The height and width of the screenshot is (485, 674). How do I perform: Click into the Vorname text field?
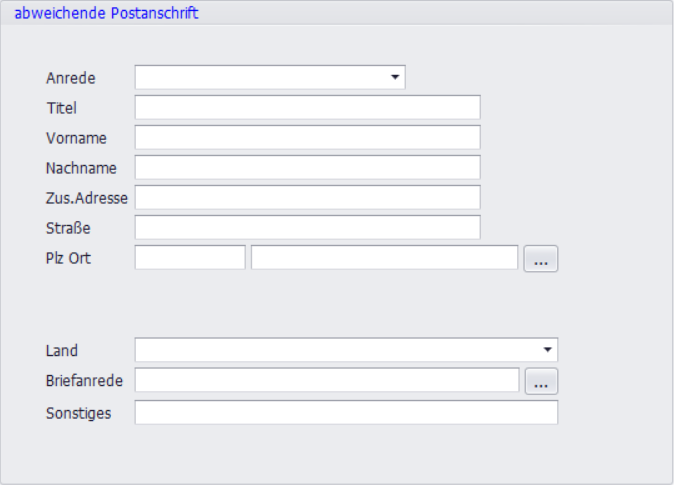click(x=307, y=137)
